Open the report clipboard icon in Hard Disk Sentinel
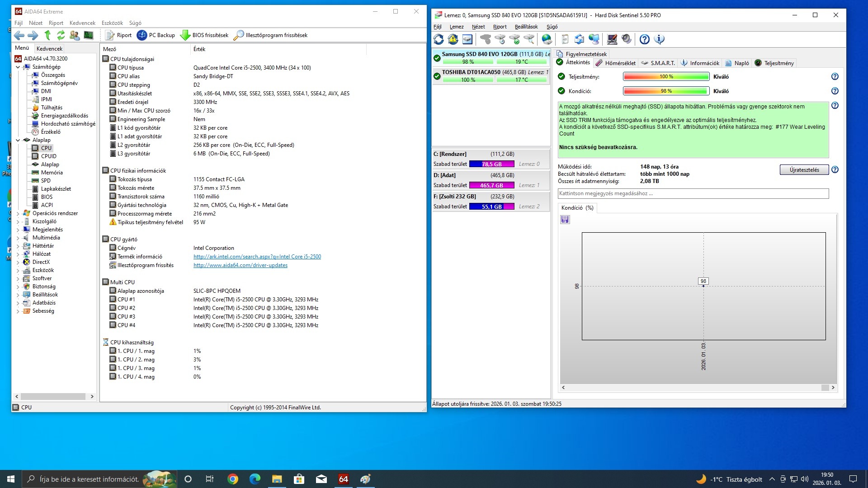 [565, 40]
